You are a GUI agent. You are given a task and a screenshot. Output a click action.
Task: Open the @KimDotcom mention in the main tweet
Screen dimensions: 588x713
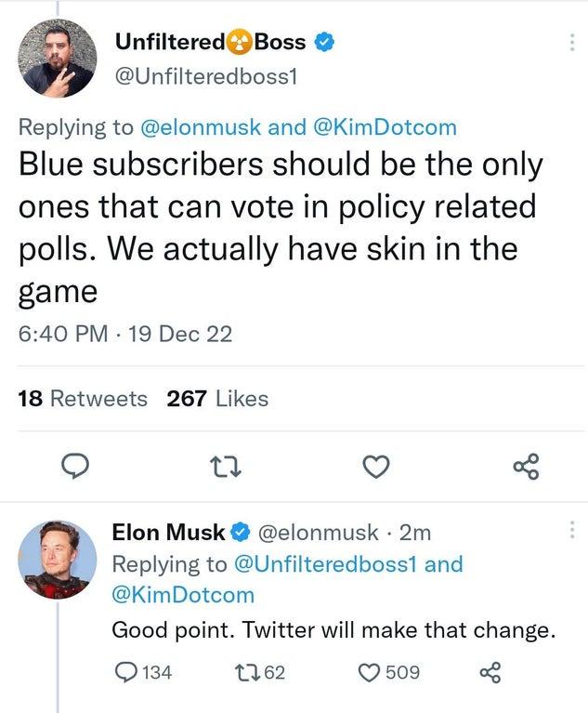[385, 127]
